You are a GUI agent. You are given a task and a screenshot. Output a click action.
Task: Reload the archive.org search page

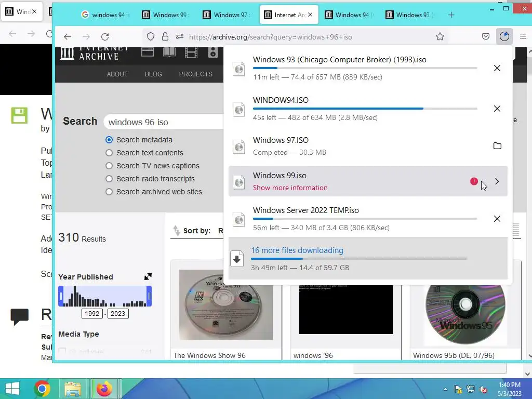tap(105, 37)
